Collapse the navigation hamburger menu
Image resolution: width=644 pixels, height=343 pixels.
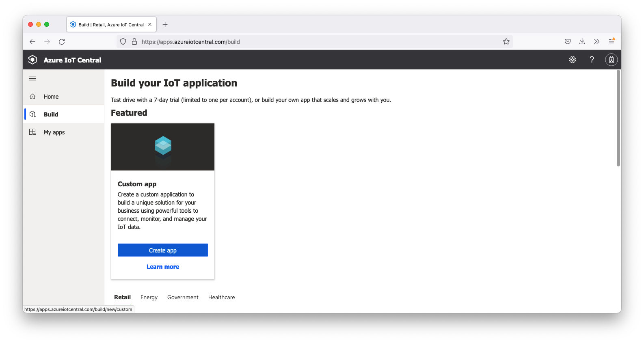[32, 78]
